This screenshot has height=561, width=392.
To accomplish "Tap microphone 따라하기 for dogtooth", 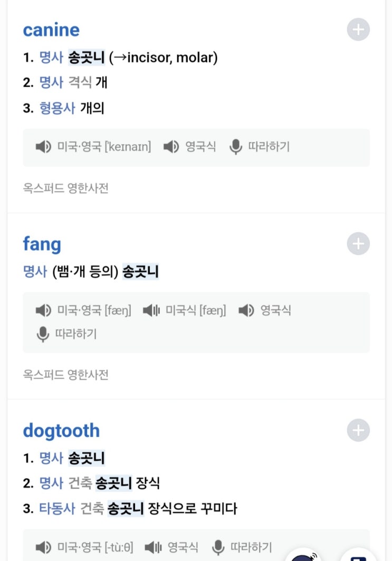I will (218, 547).
